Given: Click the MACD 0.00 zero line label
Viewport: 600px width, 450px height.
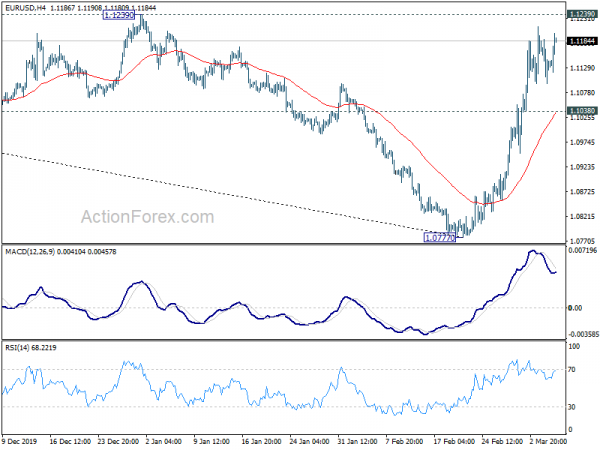Looking at the screenshot, I should click(x=575, y=308).
